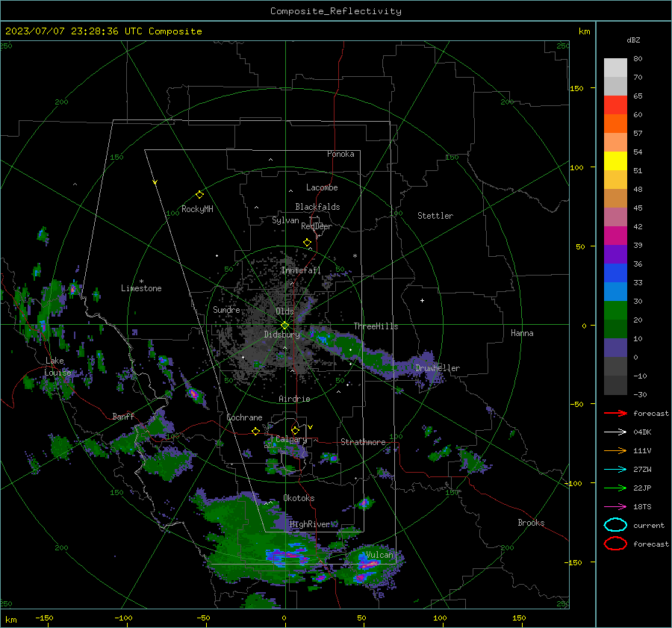This screenshot has width=672, height=628.
Task: Click the Calgary label
Action: point(291,439)
